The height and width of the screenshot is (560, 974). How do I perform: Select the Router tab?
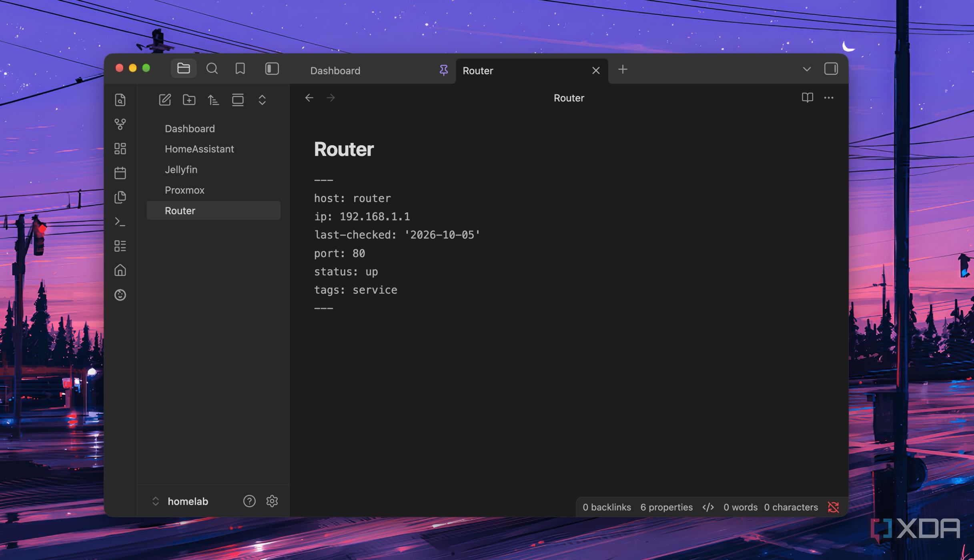(478, 70)
